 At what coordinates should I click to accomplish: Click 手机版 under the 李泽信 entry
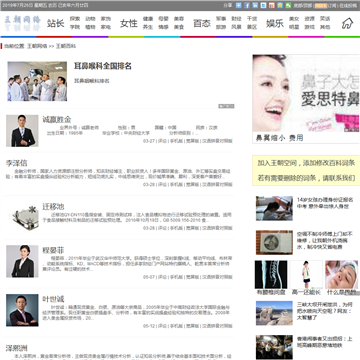point(176,184)
